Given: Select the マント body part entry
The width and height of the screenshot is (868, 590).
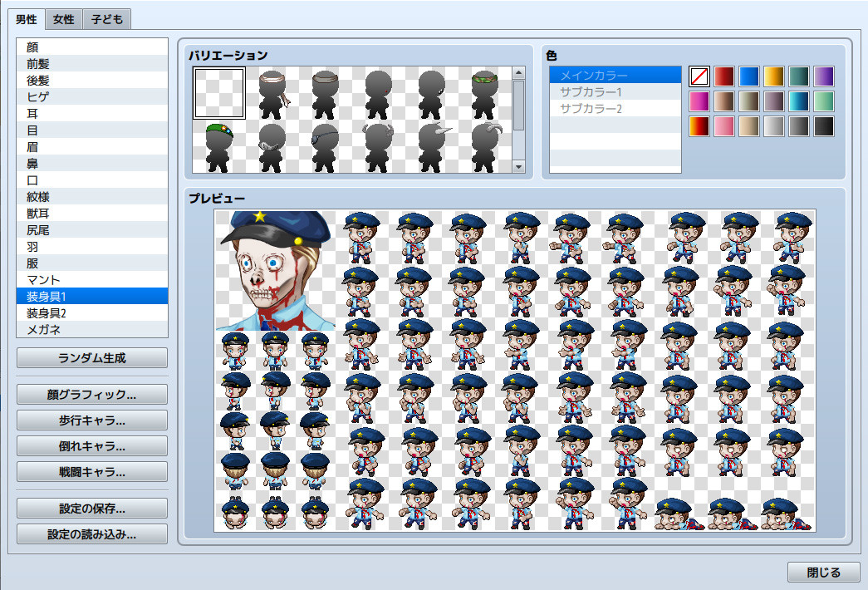Looking at the screenshot, I should (91, 279).
